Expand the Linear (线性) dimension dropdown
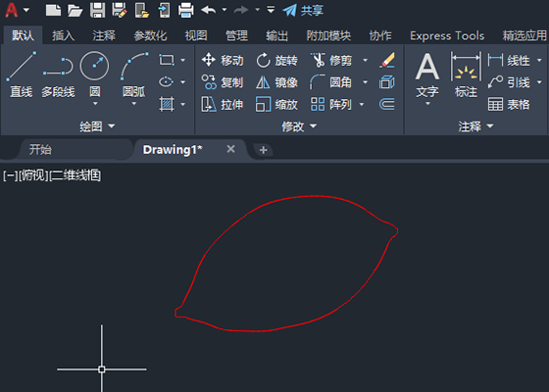This screenshot has height=392, width=549. coord(539,60)
